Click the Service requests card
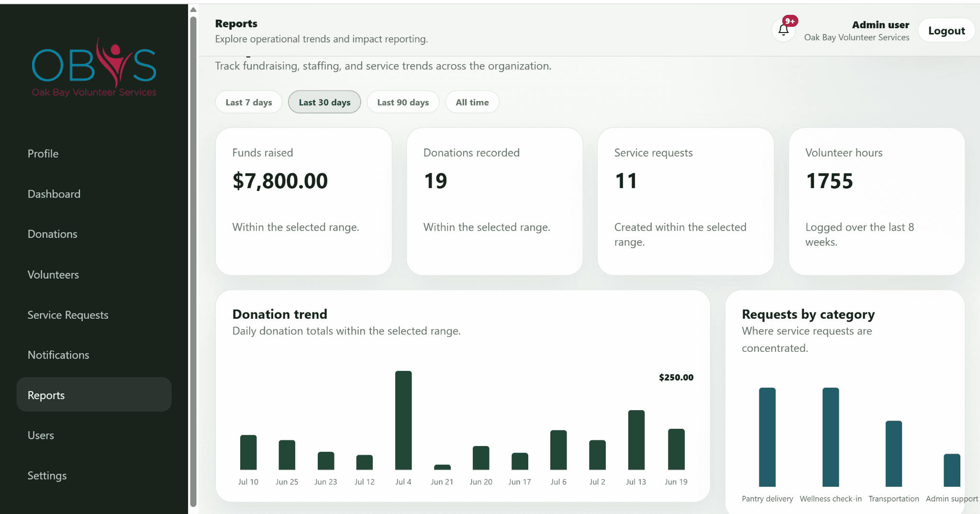 tap(685, 201)
